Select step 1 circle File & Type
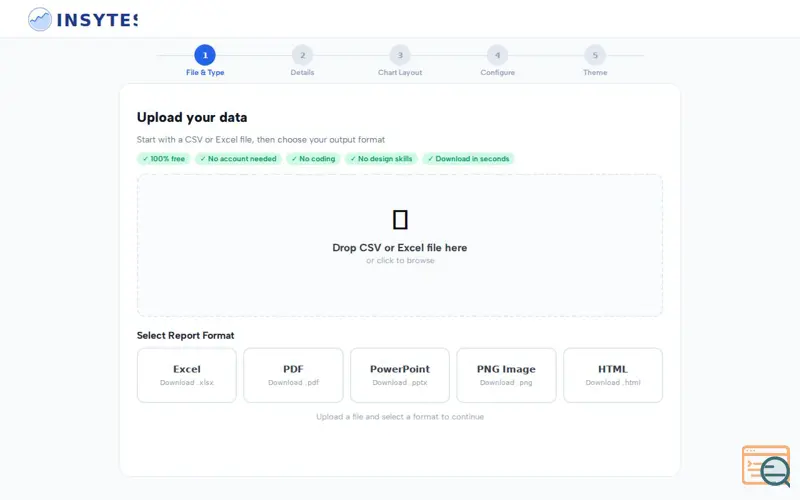The width and height of the screenshot is (800, 500). [205, 55]
